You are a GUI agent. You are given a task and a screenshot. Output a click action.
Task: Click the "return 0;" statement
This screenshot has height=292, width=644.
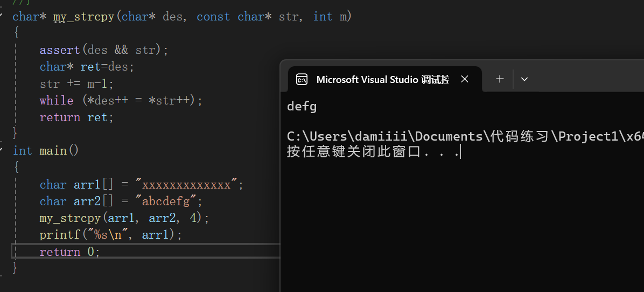(69, 252)
